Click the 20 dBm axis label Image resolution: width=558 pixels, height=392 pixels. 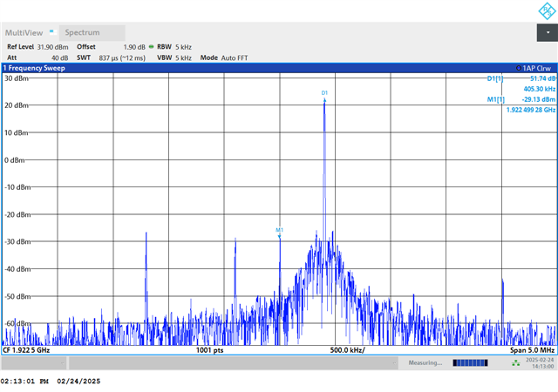click(16, 105)
